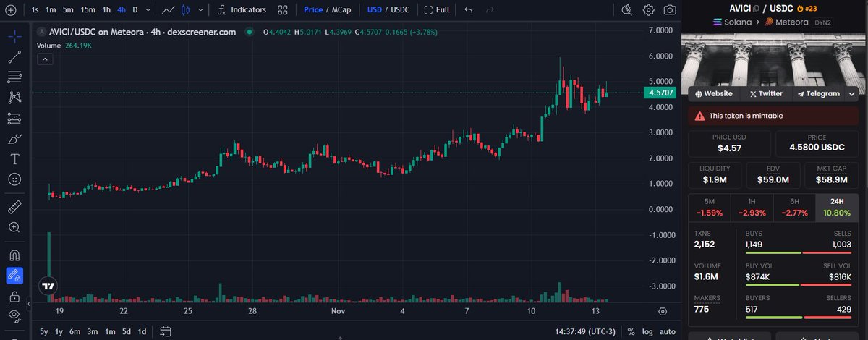
Task: Open the token Telegram link
Action: point(818,93)
